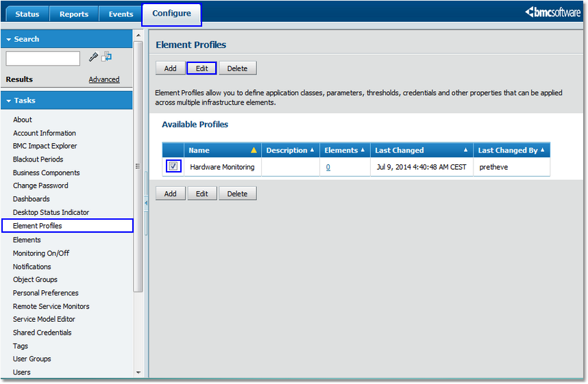Open User Groups task
The width and height of the screenshot is (588, 384).
pos(32,359)
